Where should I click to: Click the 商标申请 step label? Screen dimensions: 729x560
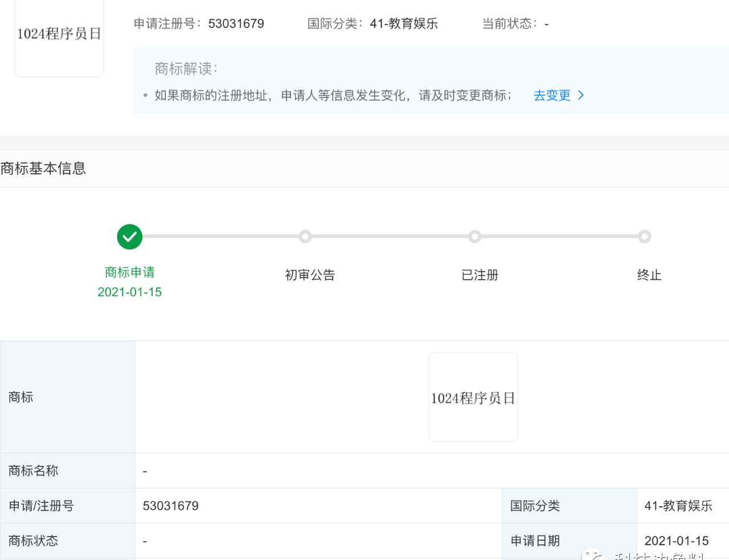pyautogui.click(x=130, y=272)
